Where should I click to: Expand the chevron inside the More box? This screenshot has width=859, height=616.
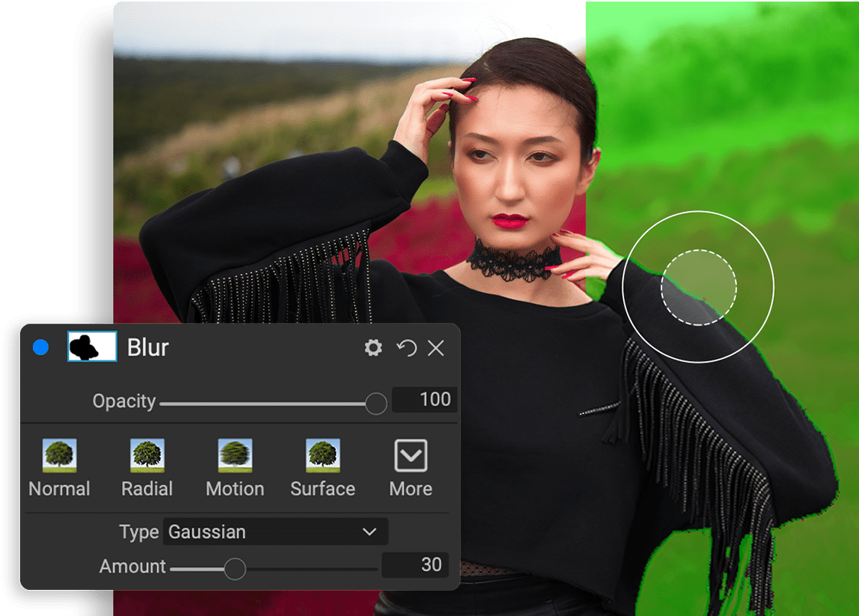click(410, 457)
